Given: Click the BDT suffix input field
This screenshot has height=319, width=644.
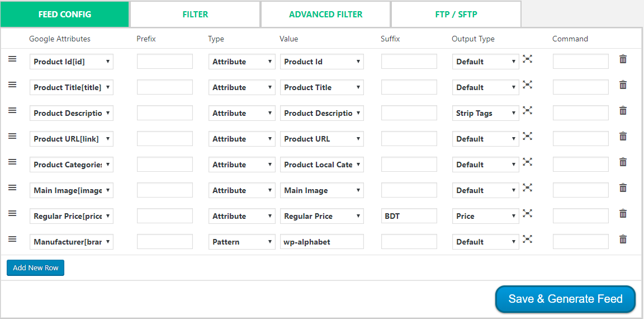Looking at the screenshot, I should click(x=409, y=216).
